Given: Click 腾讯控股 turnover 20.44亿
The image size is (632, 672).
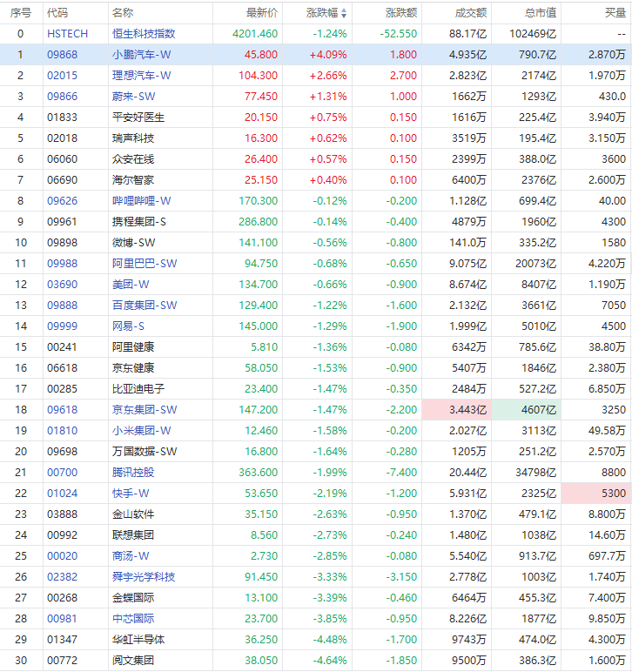Looking at the screenshot, I should point(467,473).
